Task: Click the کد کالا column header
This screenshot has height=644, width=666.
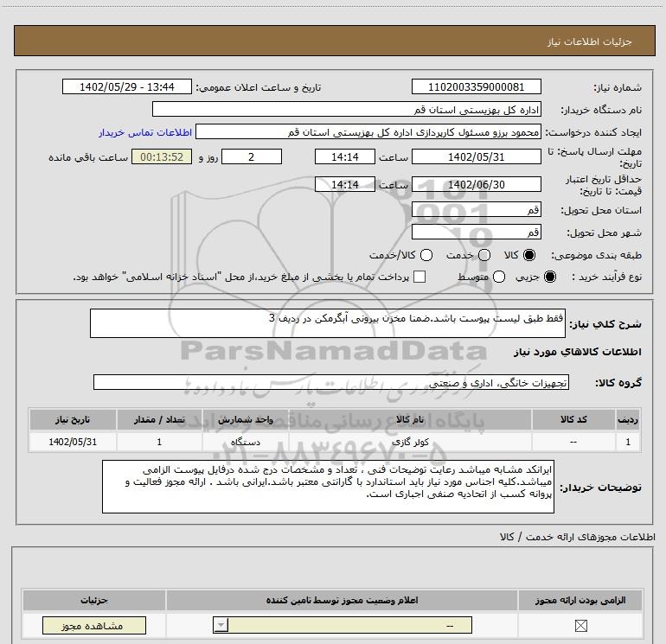Action: 573,419
